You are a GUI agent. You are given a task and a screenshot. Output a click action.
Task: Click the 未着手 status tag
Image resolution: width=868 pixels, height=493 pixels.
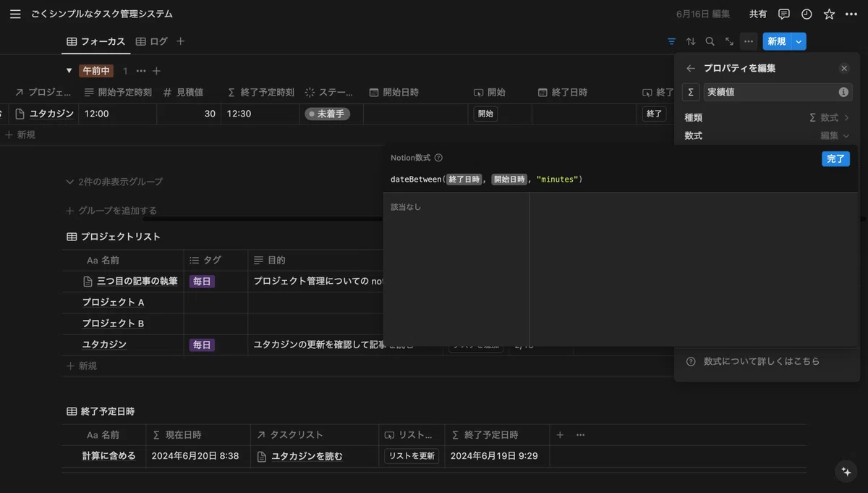327,114
